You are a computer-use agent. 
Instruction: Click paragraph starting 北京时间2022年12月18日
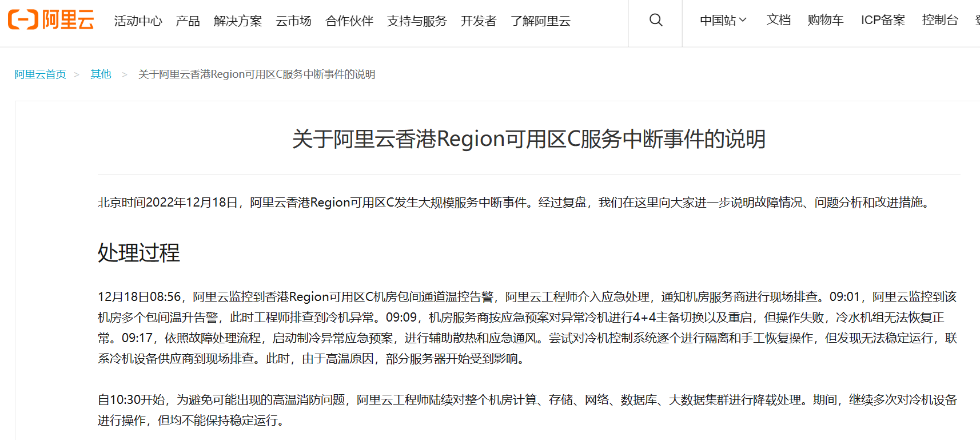(x=516, y=203)
